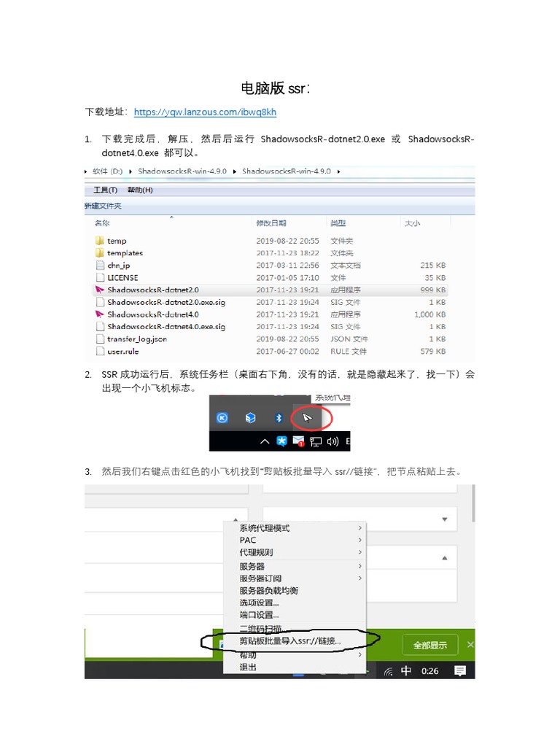Click the Bluetooth tray icon
The width and height of the screenshot is (560, 747).
click(x=279, y=418)
